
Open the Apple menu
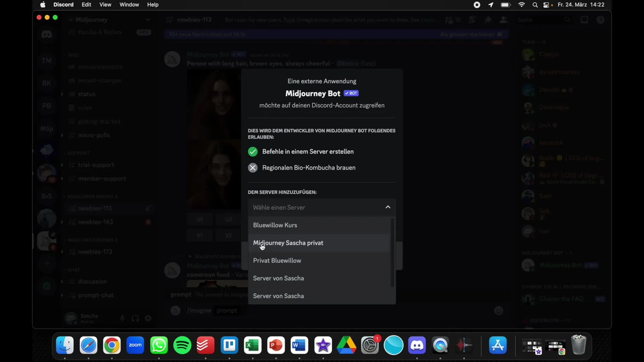(x=43, y=5)
